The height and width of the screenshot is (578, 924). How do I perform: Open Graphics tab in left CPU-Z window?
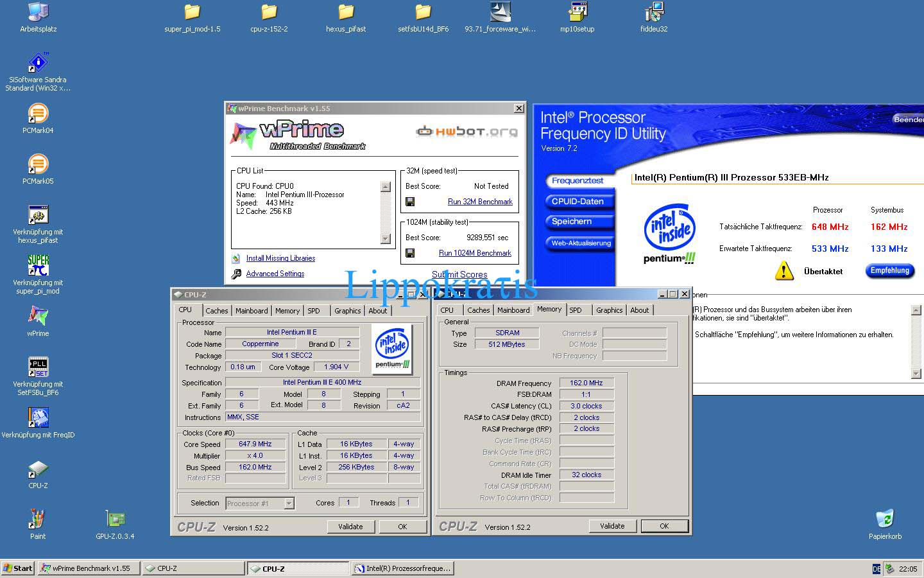(x=348, y=311)
